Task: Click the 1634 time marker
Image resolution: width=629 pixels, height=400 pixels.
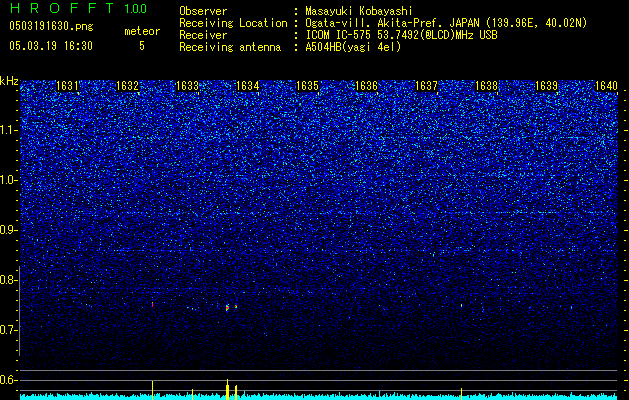Action: [248, 86]
